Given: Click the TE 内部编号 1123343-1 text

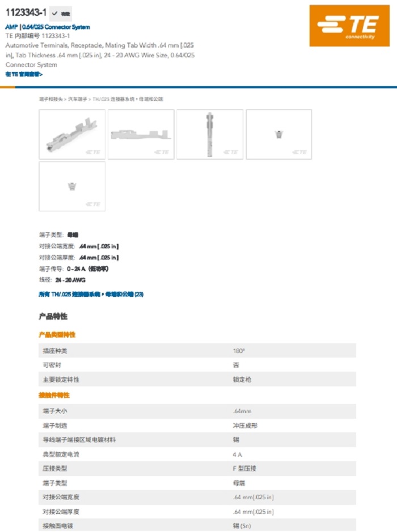Looking at the screenshot, I should tap(37, 36).
